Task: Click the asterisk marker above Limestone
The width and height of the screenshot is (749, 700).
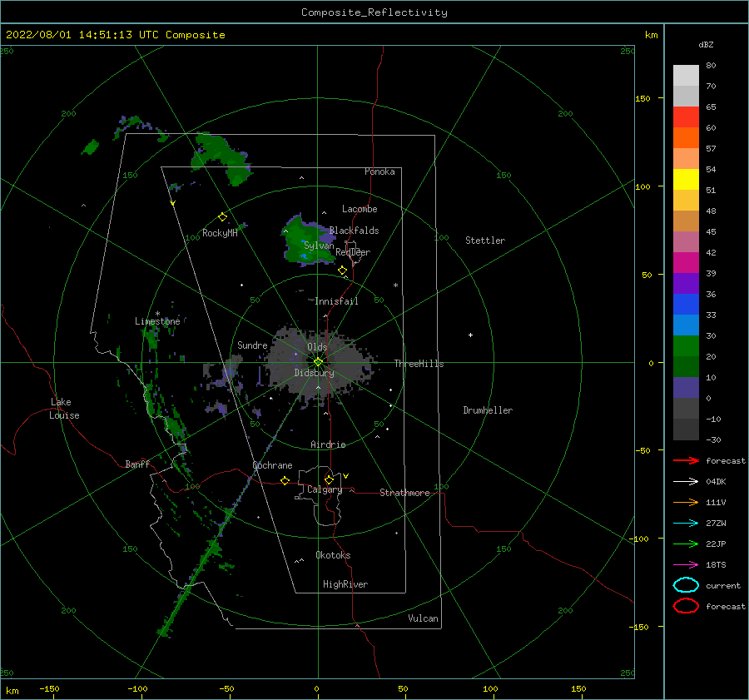Action: click(157, 314)
